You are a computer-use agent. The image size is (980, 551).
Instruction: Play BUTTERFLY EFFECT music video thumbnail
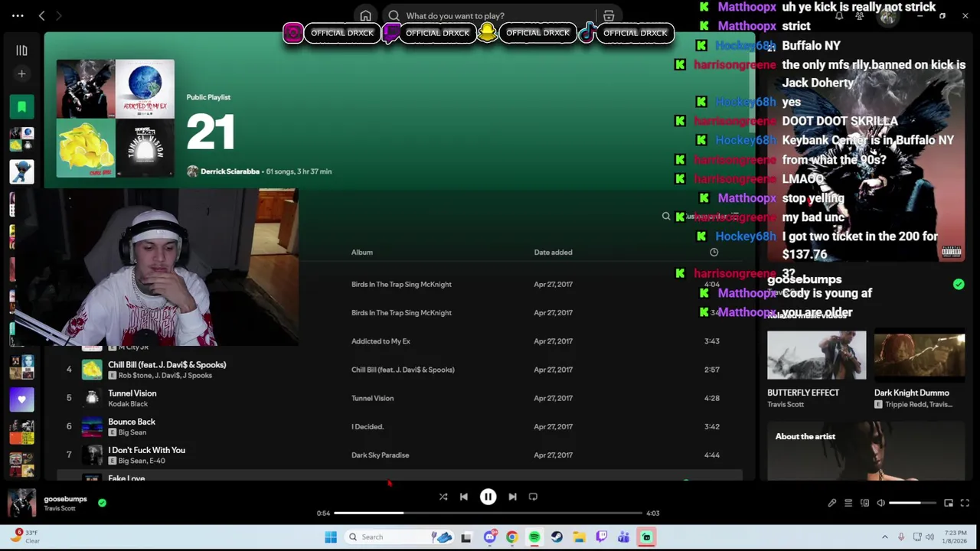pyautogui.click(x=817, y=355)
